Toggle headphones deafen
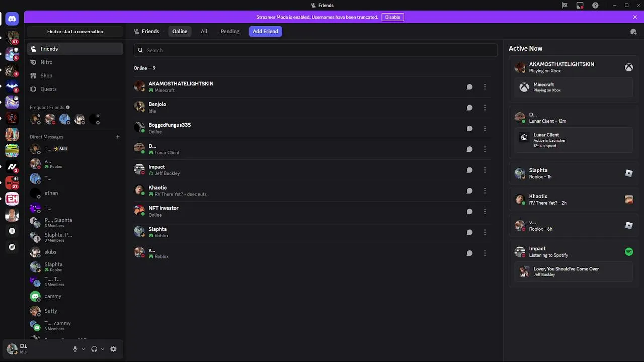The image size is (644, 362). [94, 349]
